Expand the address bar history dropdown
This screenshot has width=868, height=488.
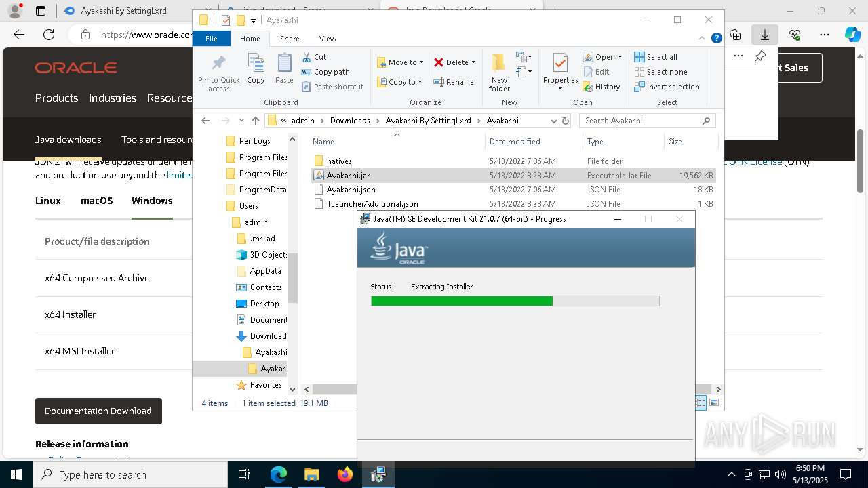coord(553,121)
